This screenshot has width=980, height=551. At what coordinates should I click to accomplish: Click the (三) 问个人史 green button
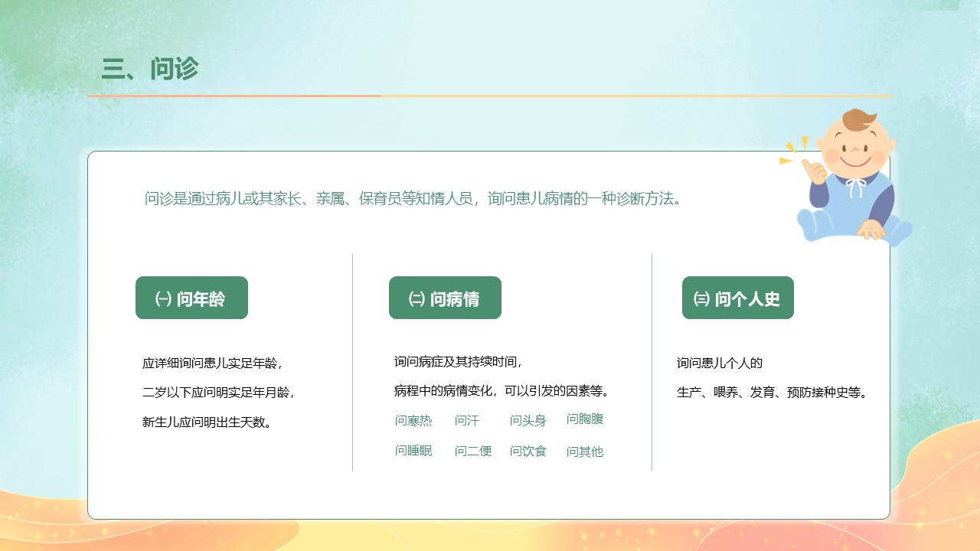click(738, 298)
